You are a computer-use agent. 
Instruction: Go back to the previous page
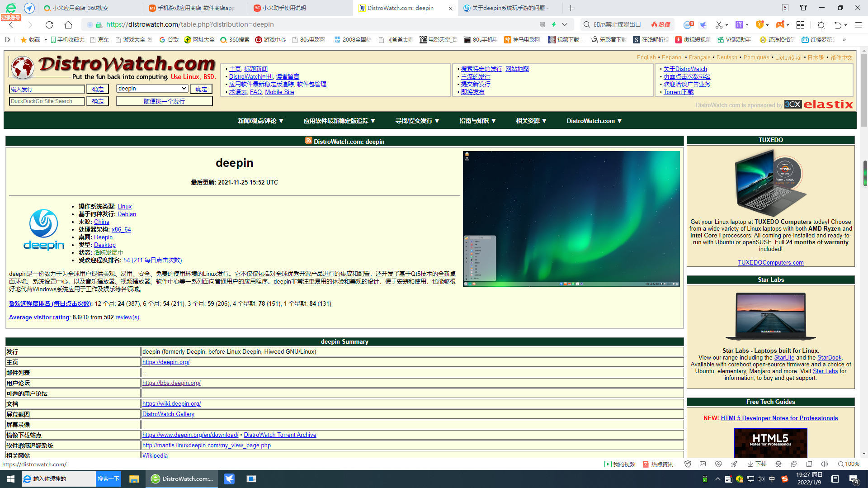pyautogui.click(x=12, y=24)
